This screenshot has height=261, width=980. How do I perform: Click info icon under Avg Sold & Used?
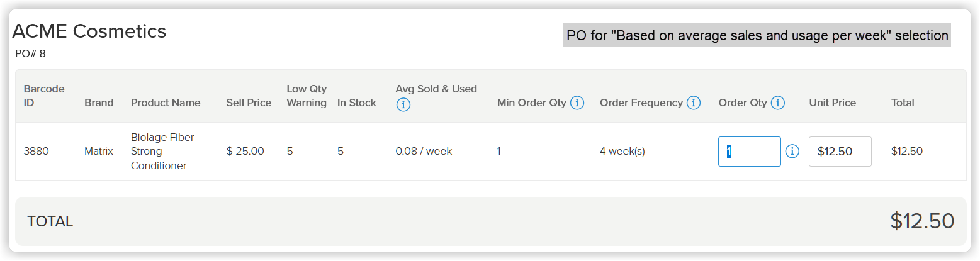(403, 105)
